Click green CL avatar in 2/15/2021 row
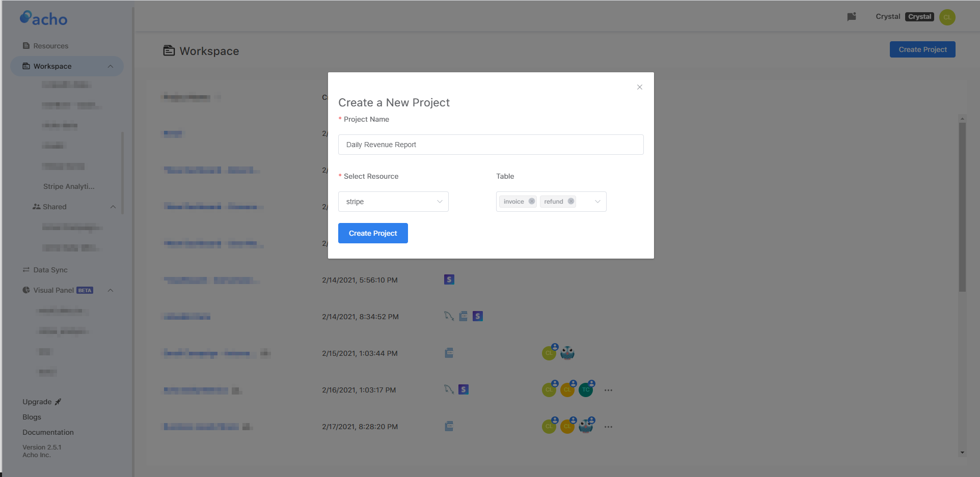This screenshot has width=980, height=477. click(x=549, y=353)
